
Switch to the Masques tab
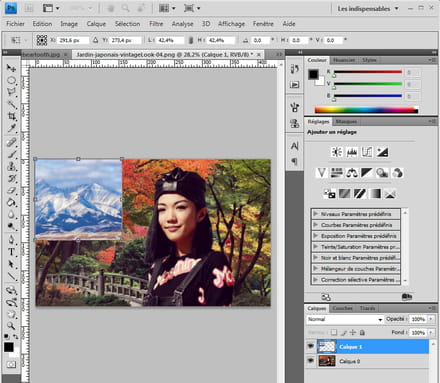(346, 122)
